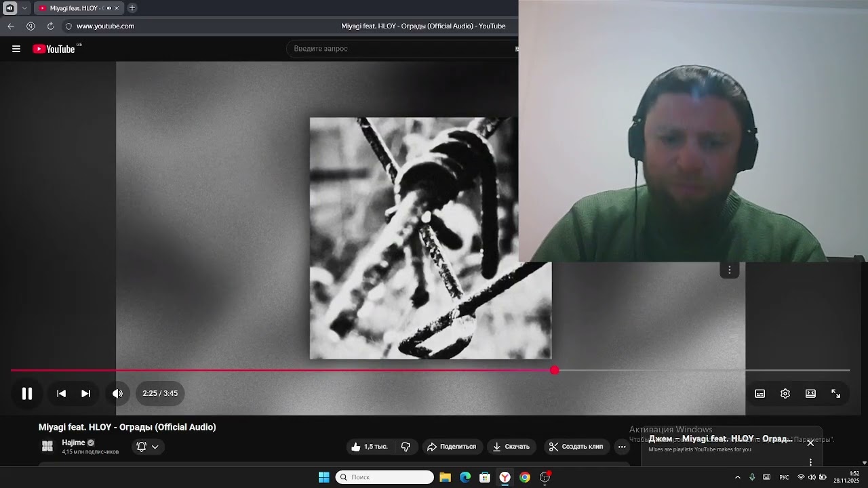The height and width of the screenshot is (488, 868).
Task: Pause the video playback
Action: 27,393
